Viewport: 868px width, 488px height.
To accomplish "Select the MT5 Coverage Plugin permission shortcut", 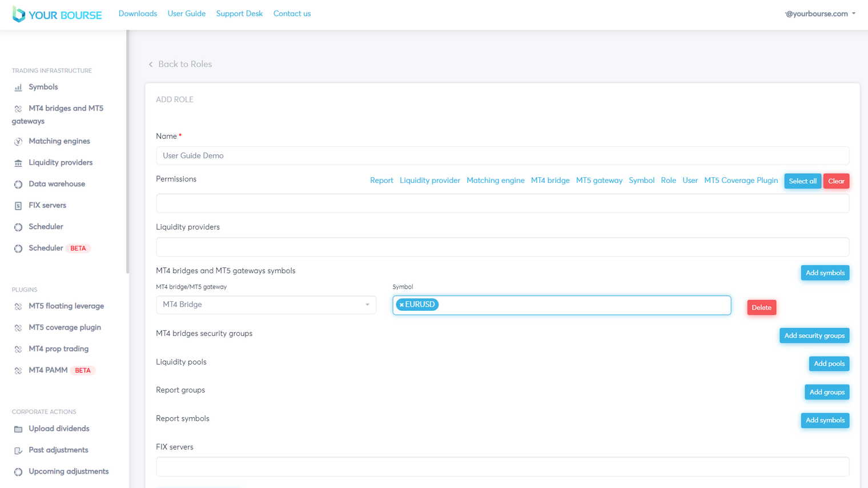I will [741, 181].
